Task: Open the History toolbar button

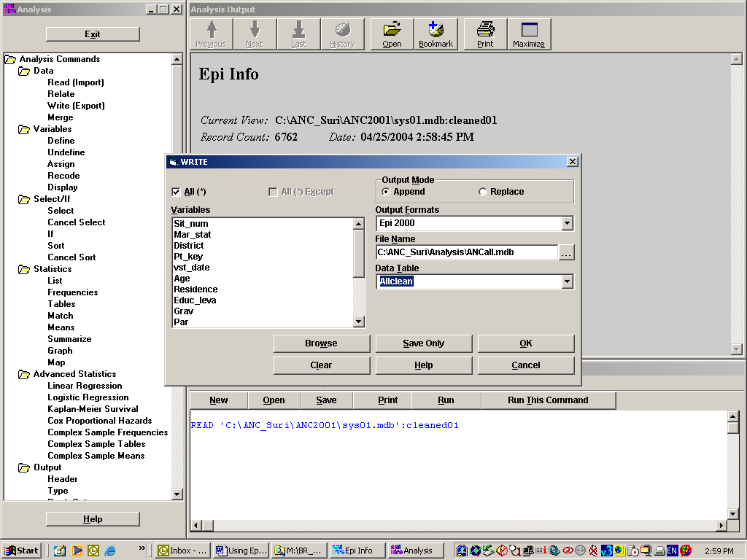Action: coord(343,34)
